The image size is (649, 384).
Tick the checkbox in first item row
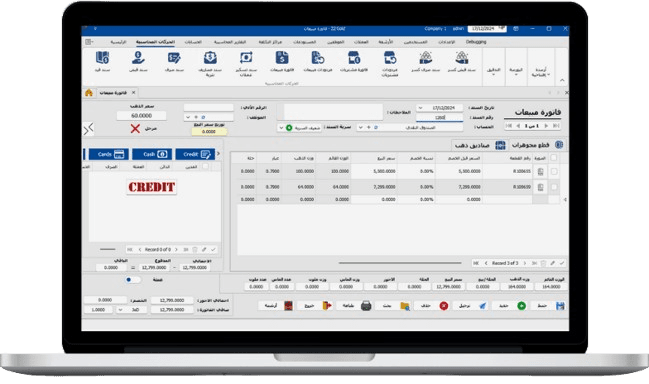pyautogui.click(x=554, y=171)
